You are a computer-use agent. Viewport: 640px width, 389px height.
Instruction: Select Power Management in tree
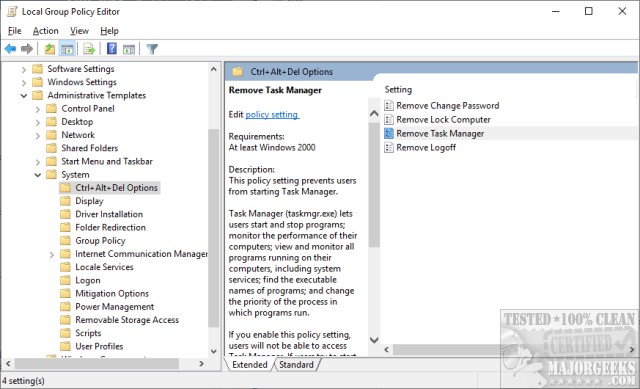(115, 307)
